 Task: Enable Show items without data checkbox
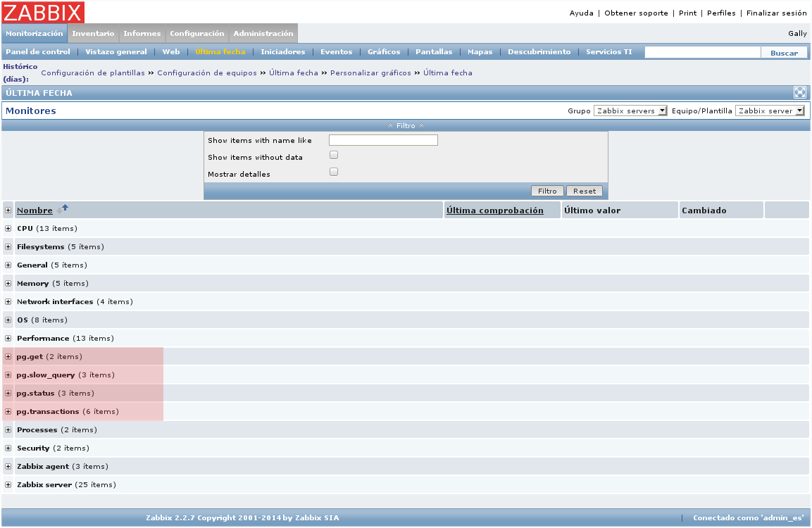(x=334, y=155)
